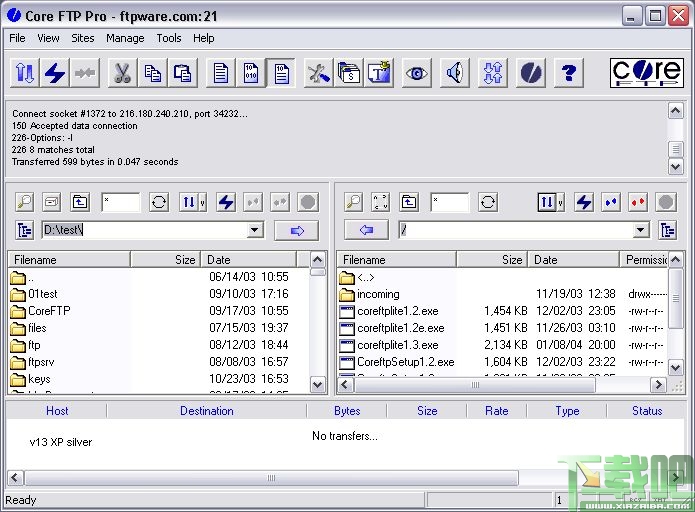Toggle the binary transfer mode button
Viewport: 695px width, 512px height.
pos(251,73)
